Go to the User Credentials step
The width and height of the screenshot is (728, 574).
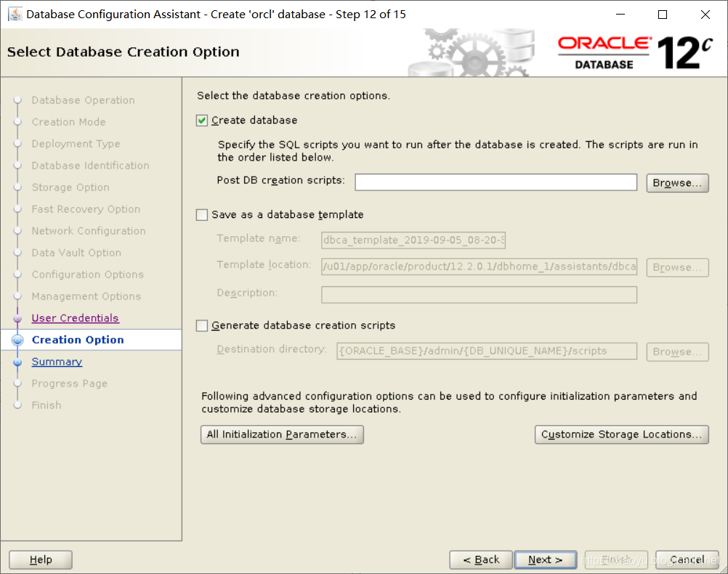pyautogui.click(x=76, y=318)
